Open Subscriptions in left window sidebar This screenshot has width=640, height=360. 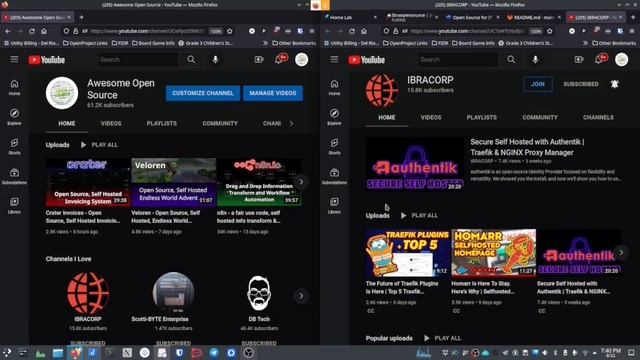(14, 176)
